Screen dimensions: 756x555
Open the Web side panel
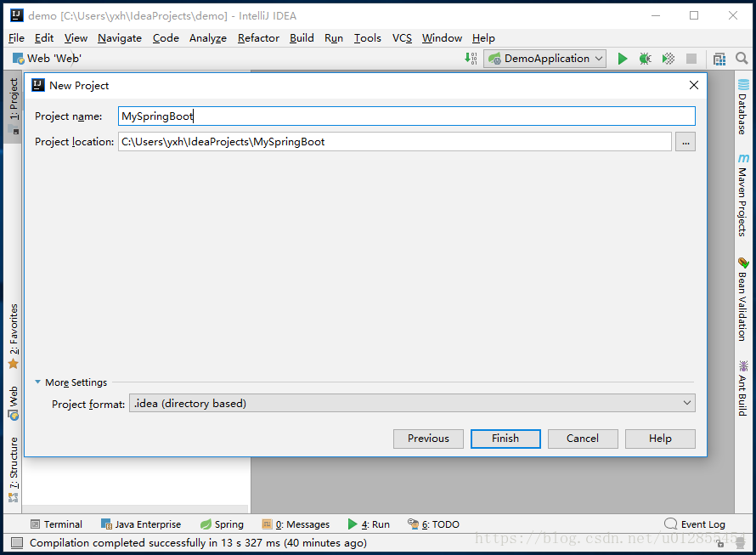13,403
